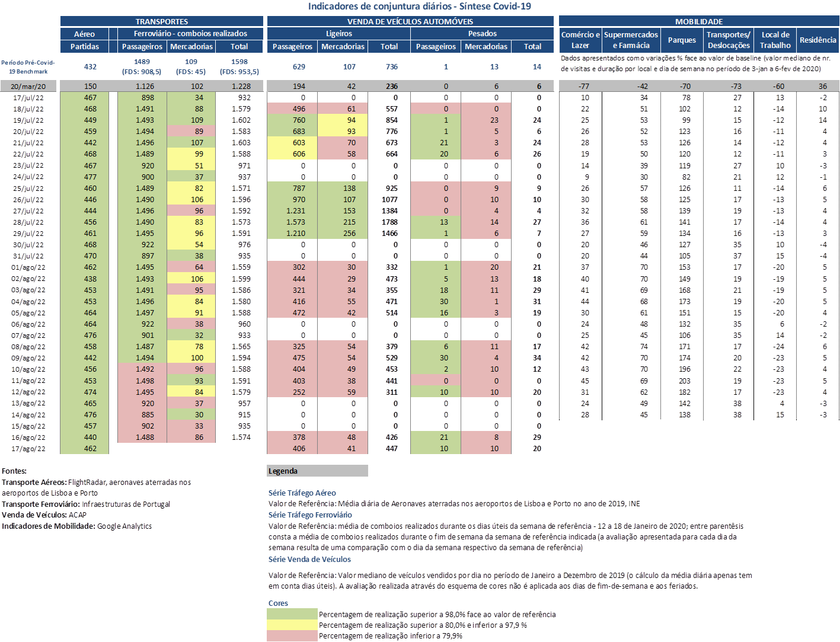Click the Ligeiros group header
The width and height of the screenshot is (840, 642).
pyautogui.click(x=338, y=34)
